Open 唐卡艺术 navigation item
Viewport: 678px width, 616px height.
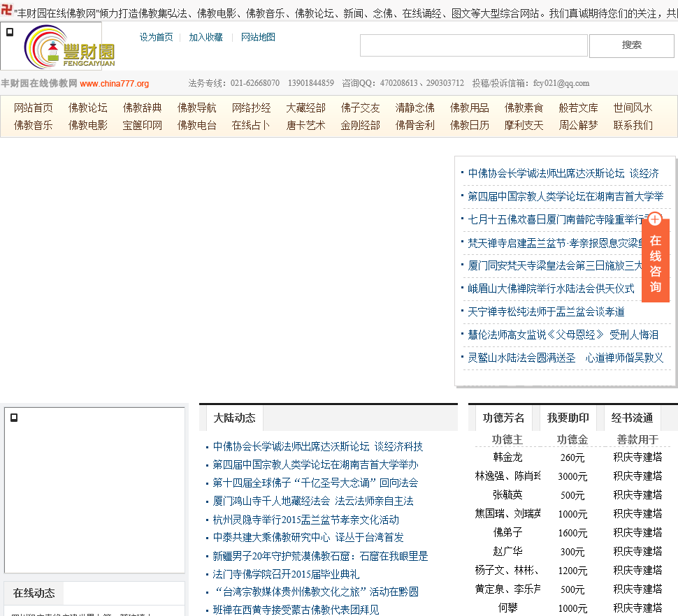(x=305, y=125)
